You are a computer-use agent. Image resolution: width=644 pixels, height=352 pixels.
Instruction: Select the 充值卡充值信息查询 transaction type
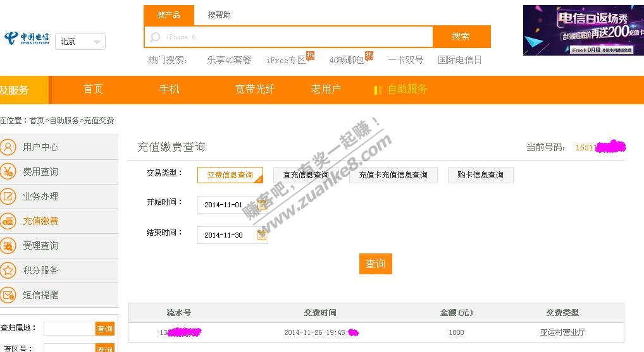(x=393, y=175)
